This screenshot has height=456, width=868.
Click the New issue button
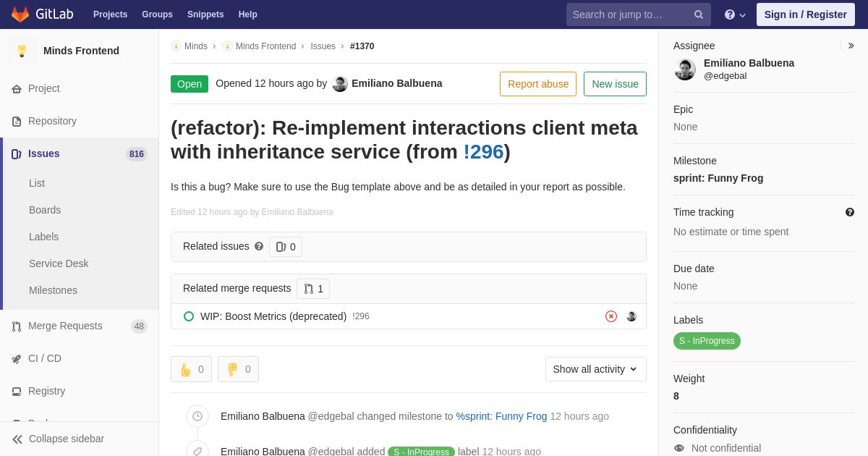pos(615,84)
